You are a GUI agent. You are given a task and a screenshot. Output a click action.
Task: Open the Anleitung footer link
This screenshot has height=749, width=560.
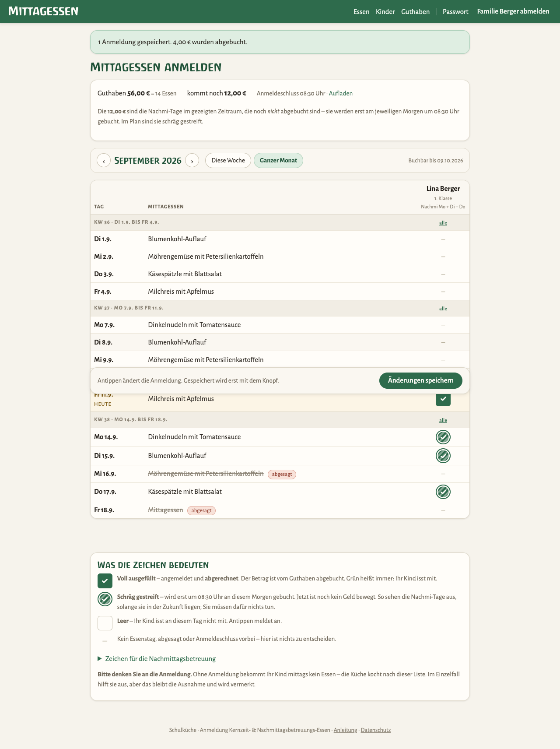(x=345, y=730)
